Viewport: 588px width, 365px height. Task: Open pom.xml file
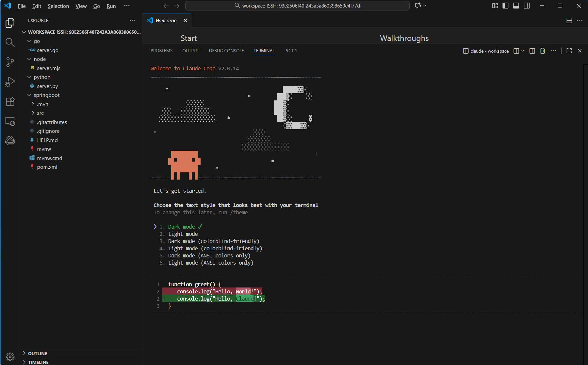pyautogui.click(x=47, y=167)
